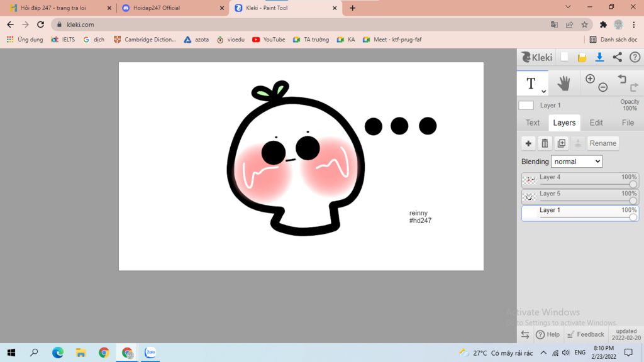Flip the panel side with arrows icon
Screen dimensions: 644x362
(x=525, y=334)
